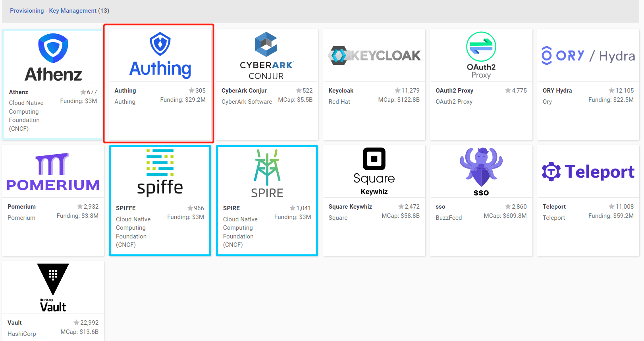This screenshot has height=341, width=644.
Task: Click the Square Keywhiz logo
Action: pos(374,171)
